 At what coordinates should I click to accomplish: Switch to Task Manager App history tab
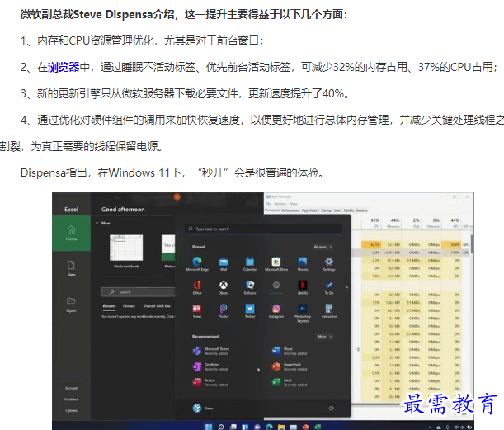[310, 210]
